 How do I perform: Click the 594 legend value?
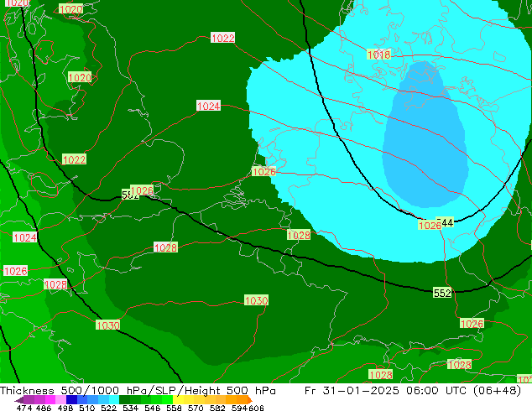pos(239,408)
